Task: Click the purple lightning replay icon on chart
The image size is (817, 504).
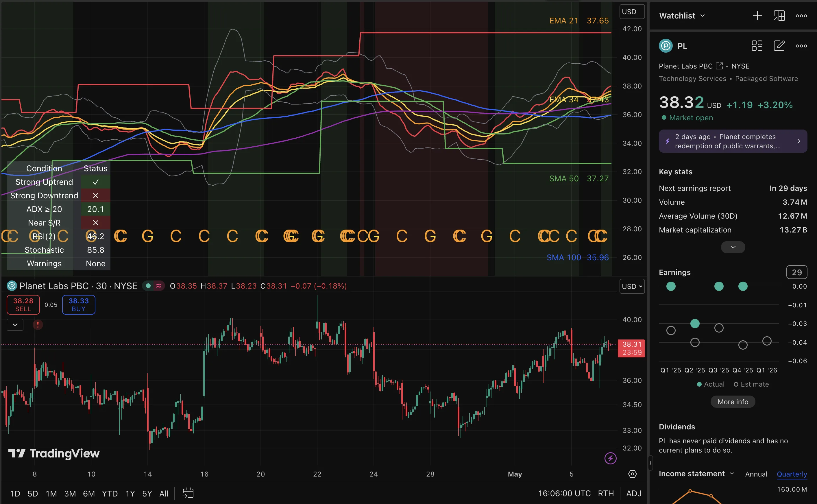Action: 610,458
